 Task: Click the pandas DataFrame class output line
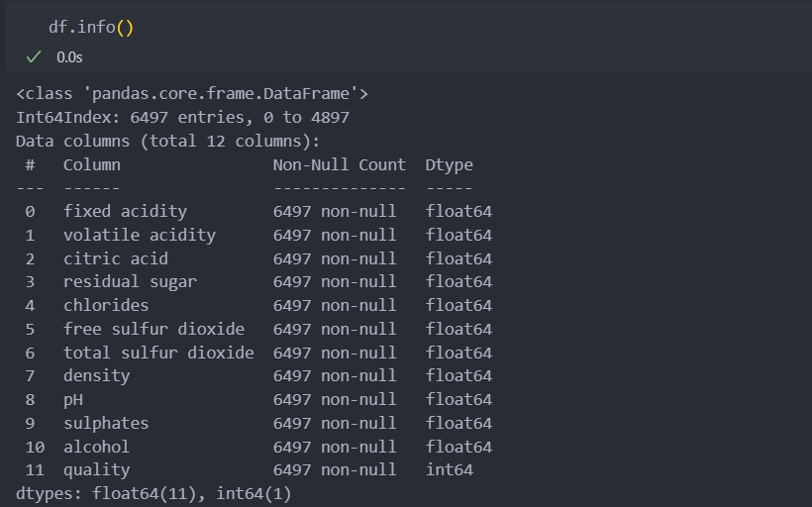(192, 94)
